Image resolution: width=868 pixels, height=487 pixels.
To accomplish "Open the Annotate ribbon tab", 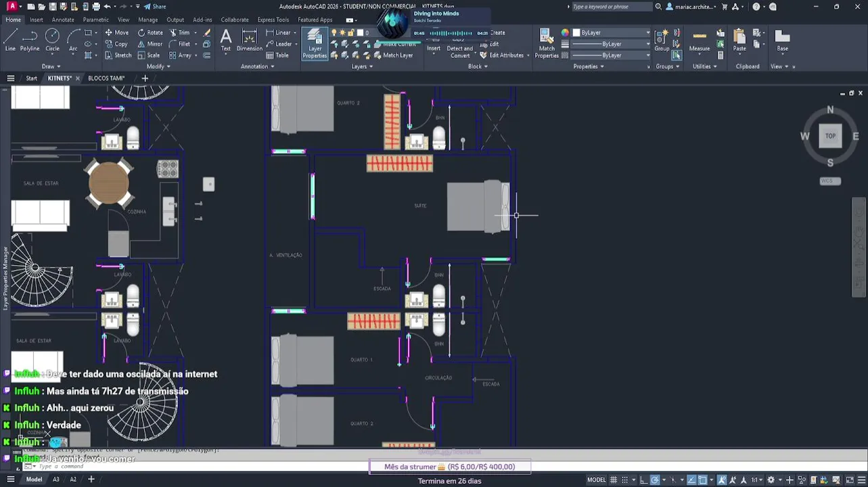I will 63,20.
